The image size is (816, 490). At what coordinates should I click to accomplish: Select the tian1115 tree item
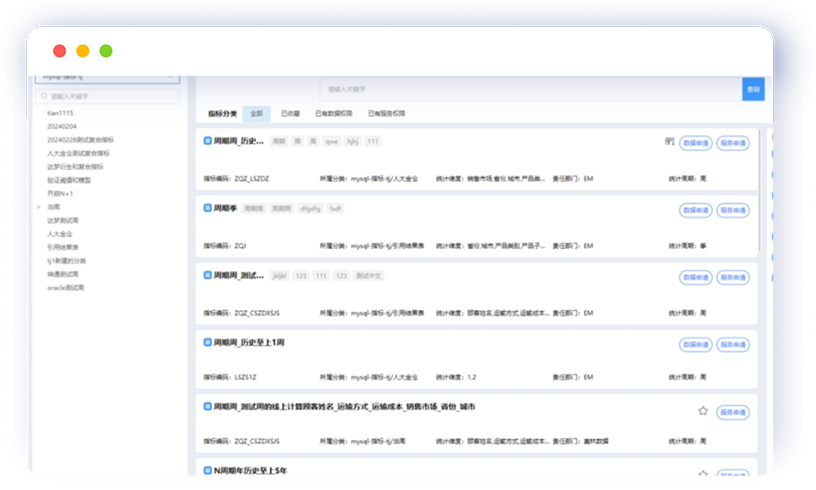point(61,114)
